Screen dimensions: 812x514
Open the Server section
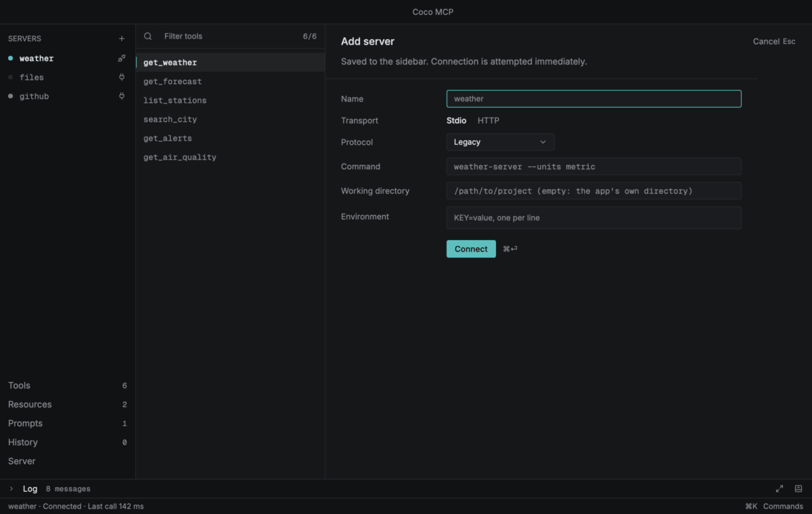tap(68, 461)
